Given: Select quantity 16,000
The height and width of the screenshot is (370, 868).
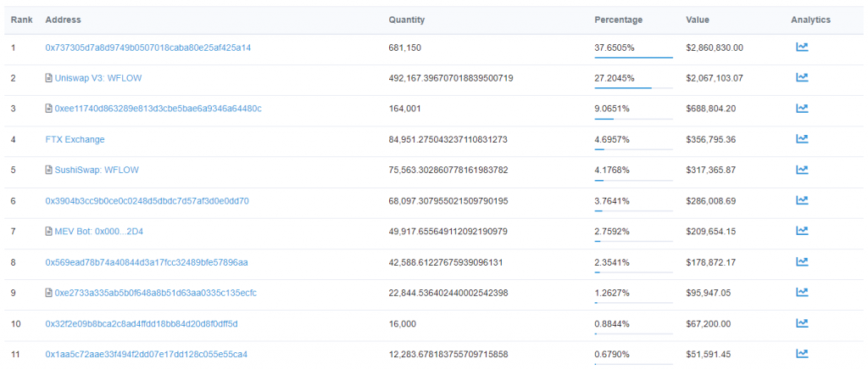Looking at the screenshot, I should pos(402,323).
